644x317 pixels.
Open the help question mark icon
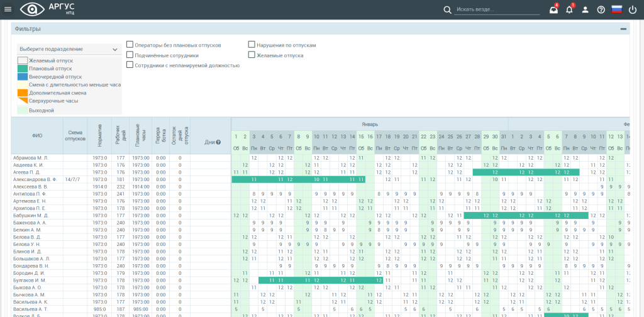(601, 10)
